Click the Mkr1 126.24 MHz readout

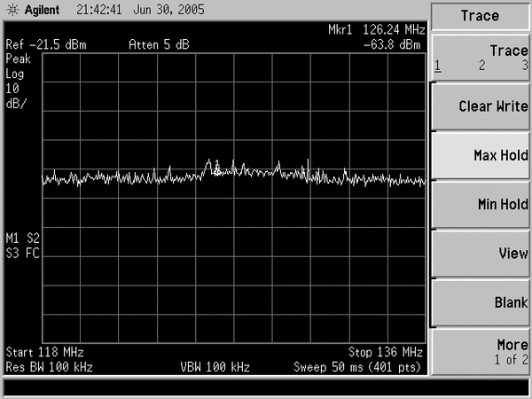374,29
